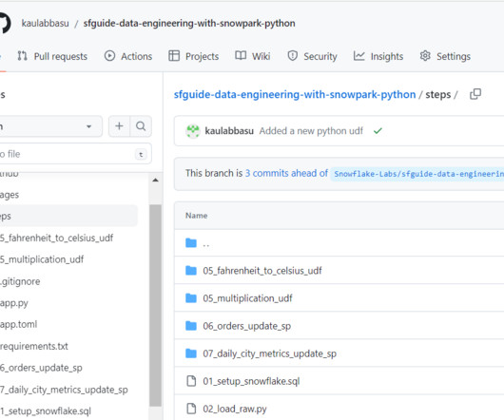Image resolution: width=504 pixels, height=420 pixels.
Task: Click the Actions play-circle icon
Action: point(109,56)
